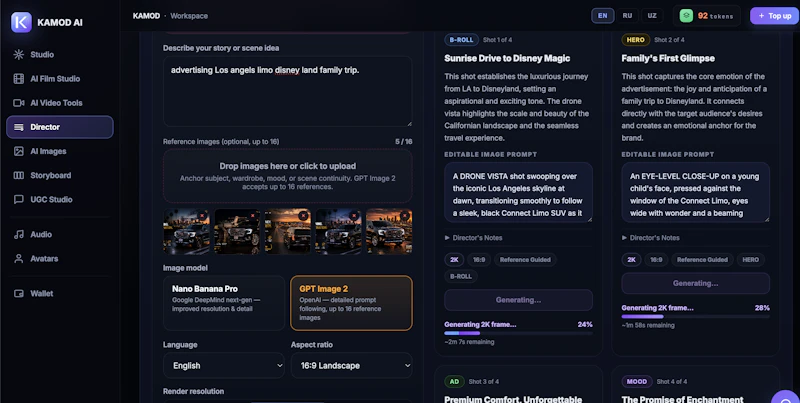This screenshot has height=403, width=800.
Task: Open the Language dropdown set to English
Action: click(224, 365)
